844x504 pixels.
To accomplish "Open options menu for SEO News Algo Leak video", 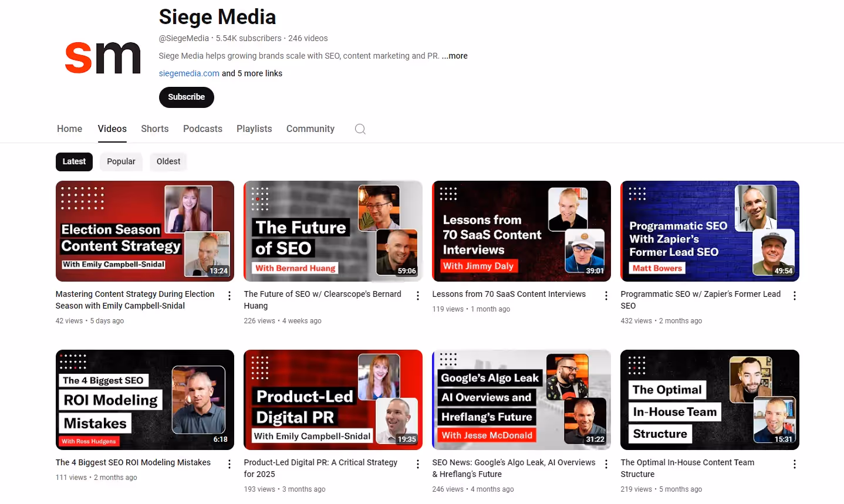I will tap(606, 464).
